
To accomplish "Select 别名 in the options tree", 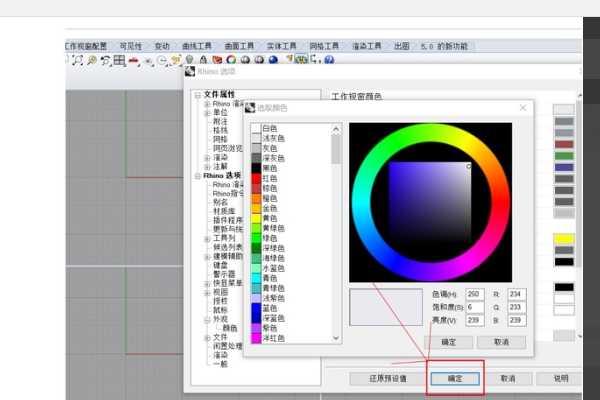I will coord(219,201).
